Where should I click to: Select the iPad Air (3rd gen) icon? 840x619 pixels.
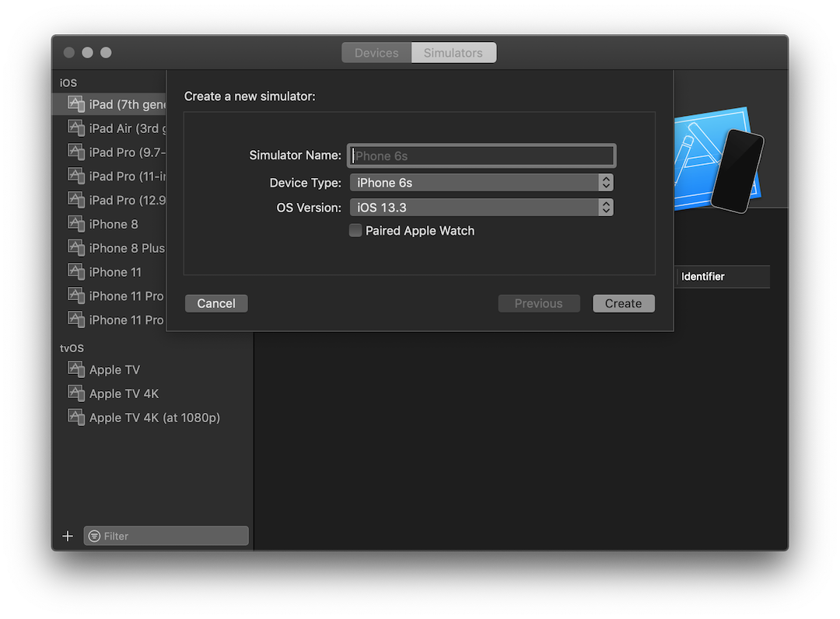coord(75,128)
